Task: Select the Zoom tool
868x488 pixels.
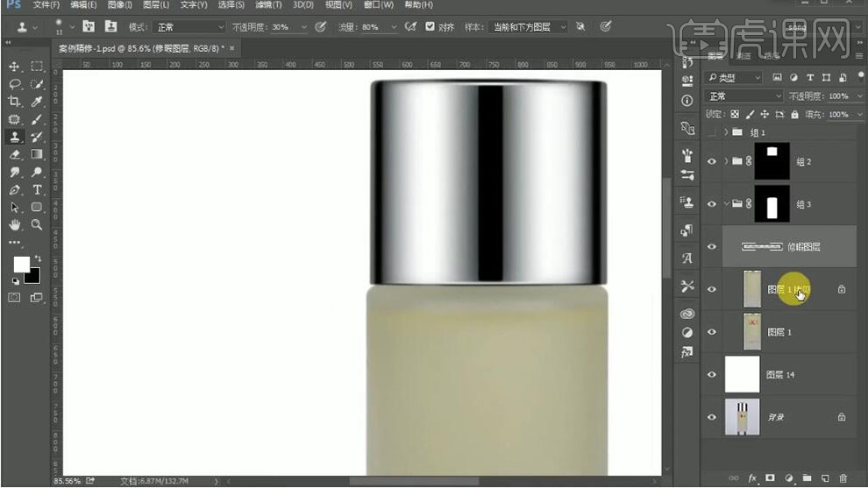Action: (37, 224)
